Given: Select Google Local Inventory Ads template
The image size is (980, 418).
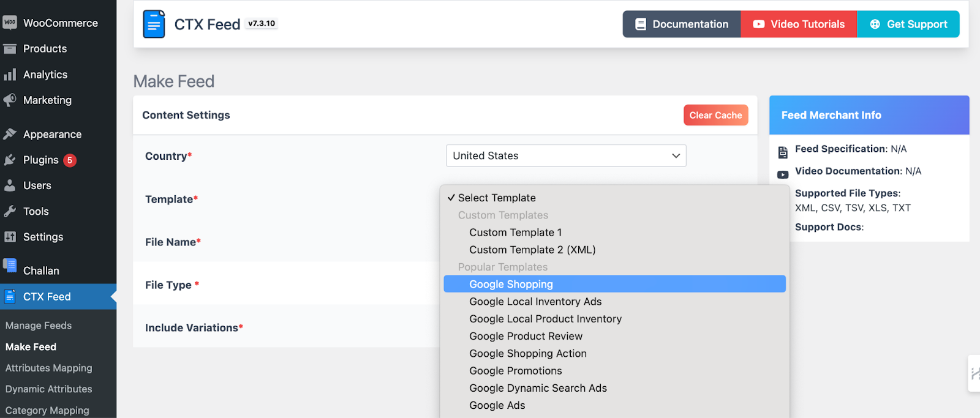Looking at the screenshot, I should click(x=614, y=302).
